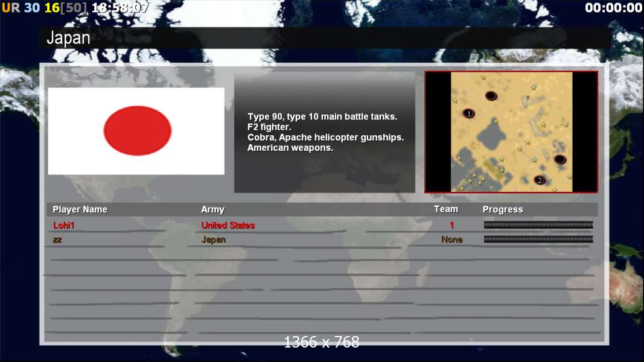Click the Progress column header
The image size is (644, 362).
tap(503, 209)
